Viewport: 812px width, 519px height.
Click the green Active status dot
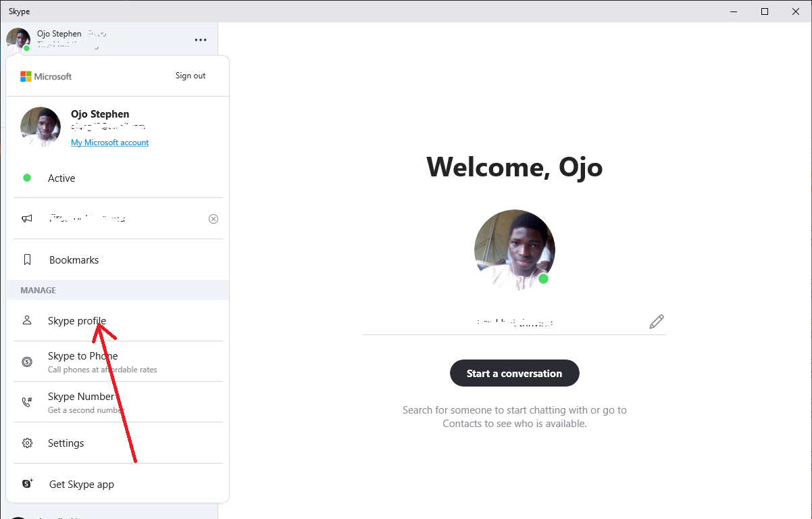click(x=27, y=178)
